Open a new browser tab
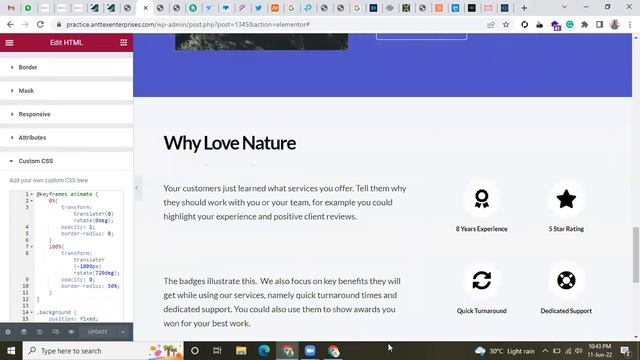This screenshot has width=640, height=360. click(524, 8)
